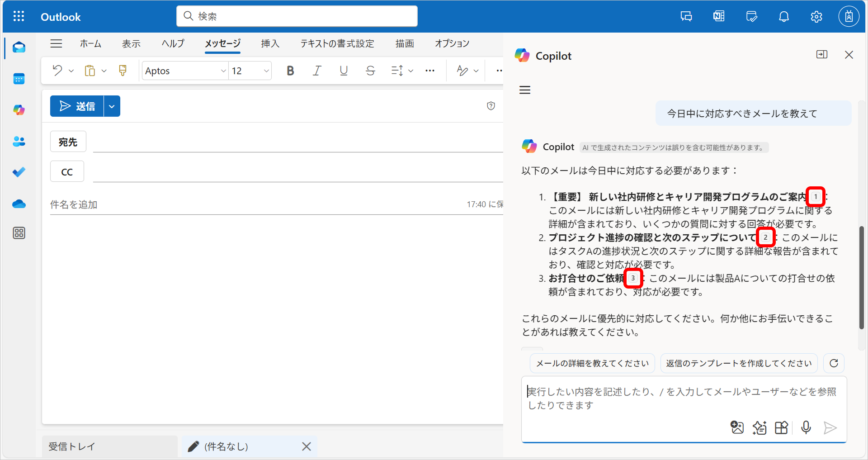Click the 宛先 recipient button
This screenshot has width=868, height=460.
coord(68,142)
